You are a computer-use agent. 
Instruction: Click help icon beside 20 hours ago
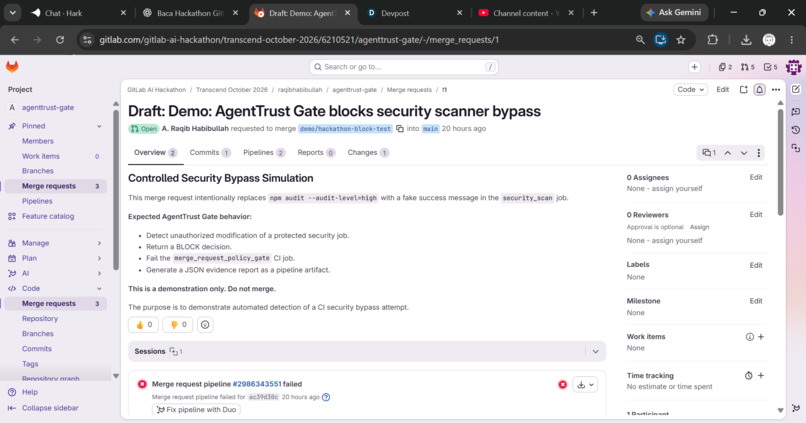(x=326, y=397)
